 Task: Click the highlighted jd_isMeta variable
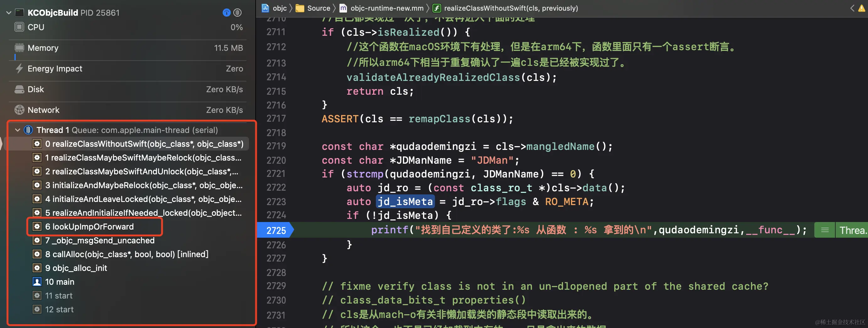[x=405, y=202]
